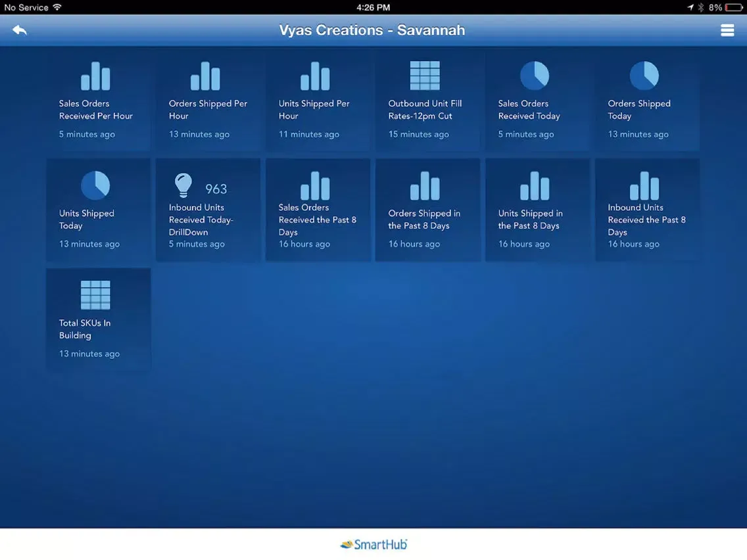
Task: Click 'Inbound Units Received Today-DrillDown' label
Action: (201, 220)
